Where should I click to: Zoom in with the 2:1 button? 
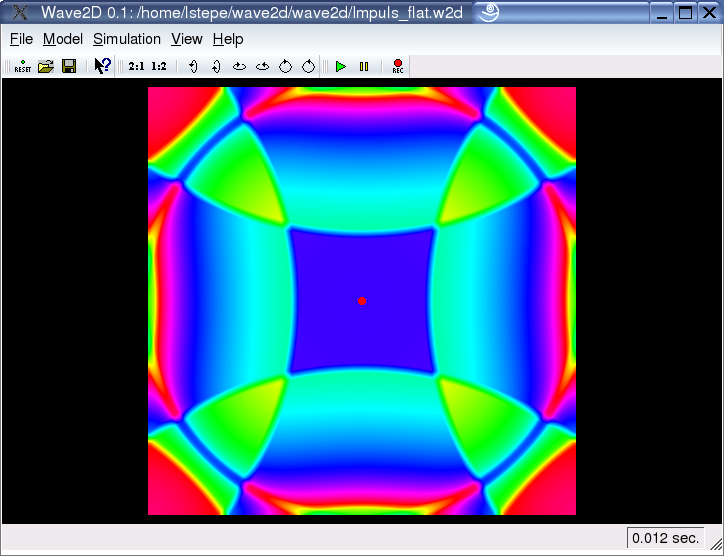pos(136,66)
